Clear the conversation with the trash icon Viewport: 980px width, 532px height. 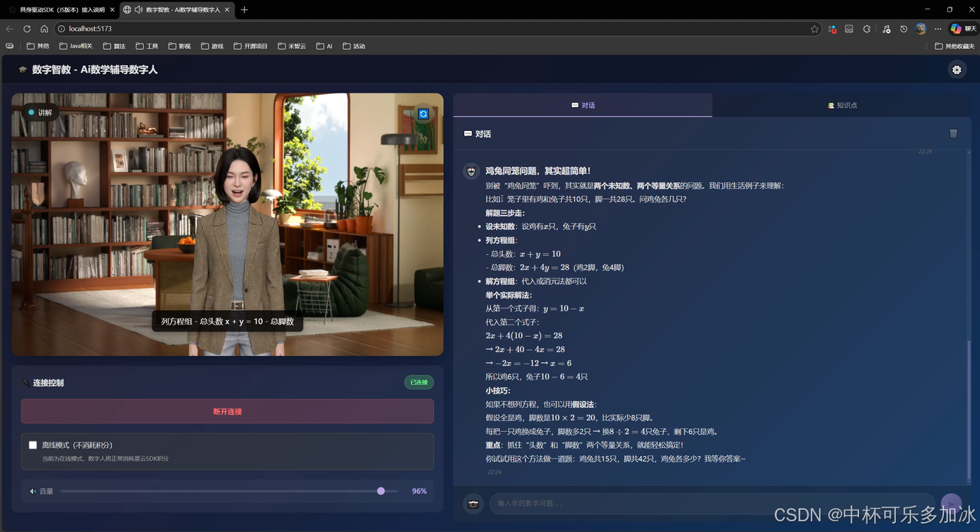point(953,133)
